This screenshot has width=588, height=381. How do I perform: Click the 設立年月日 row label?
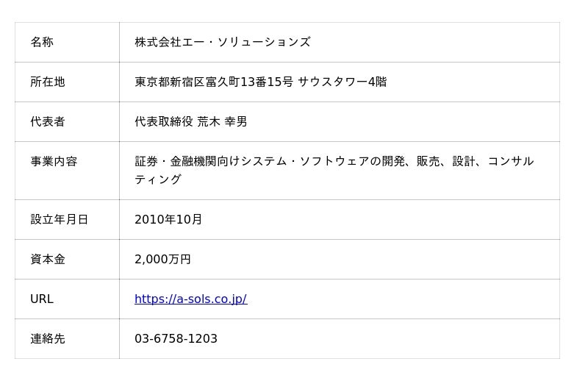click(x=60, y=220)
